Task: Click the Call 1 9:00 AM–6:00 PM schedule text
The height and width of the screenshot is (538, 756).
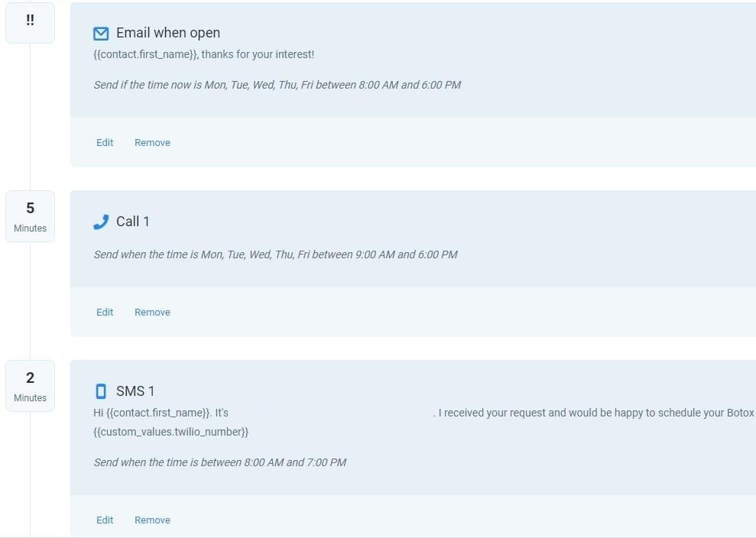Action: point(275,254)
